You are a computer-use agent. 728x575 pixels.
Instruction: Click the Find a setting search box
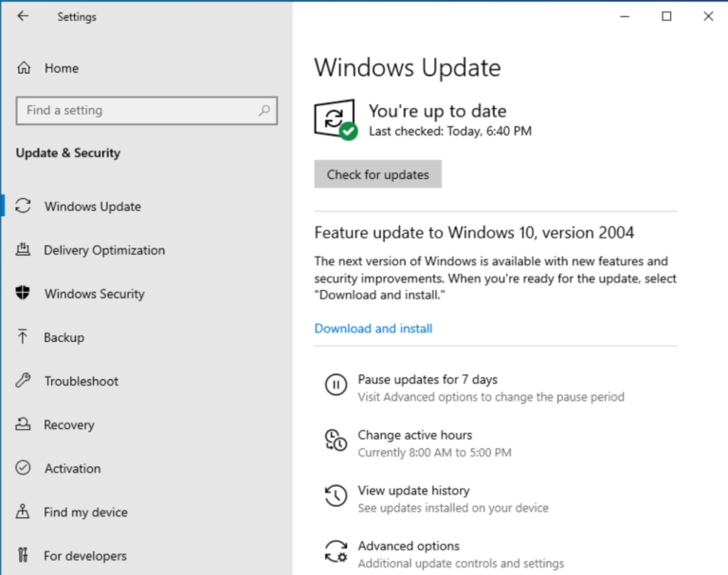(x=147, y=111)
